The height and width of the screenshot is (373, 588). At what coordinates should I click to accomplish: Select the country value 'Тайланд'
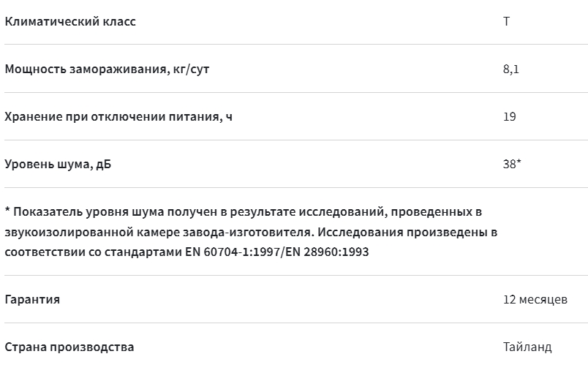(x=527, y=347)
